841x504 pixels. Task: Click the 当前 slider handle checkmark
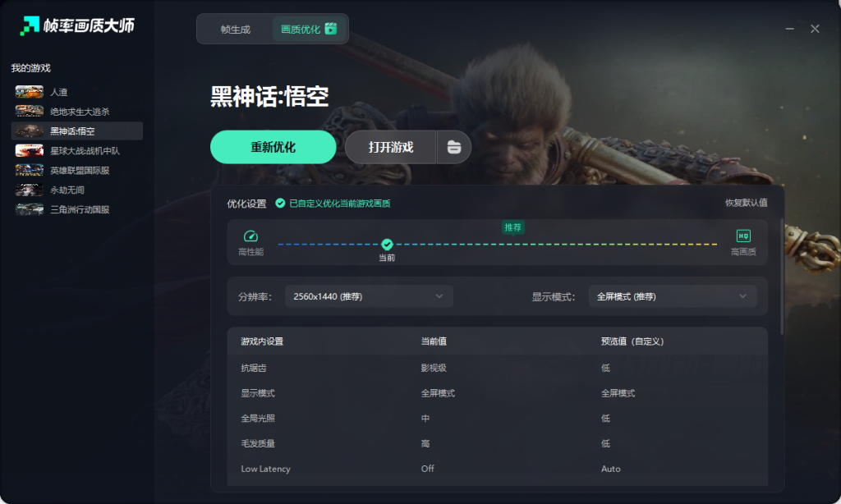387,245
